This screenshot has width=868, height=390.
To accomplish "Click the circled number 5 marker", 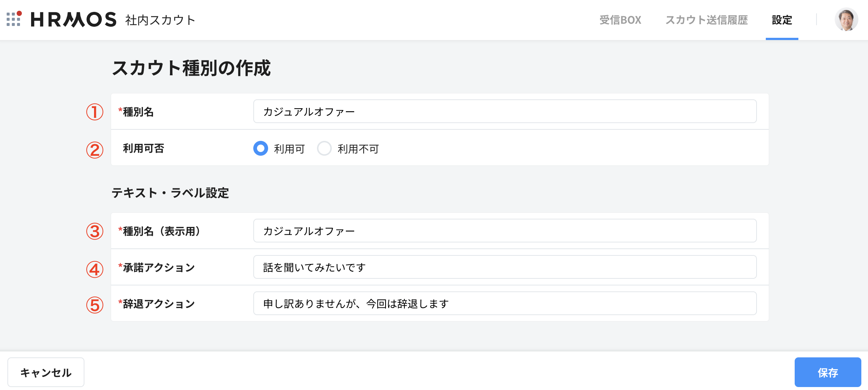I will point(95,305).
